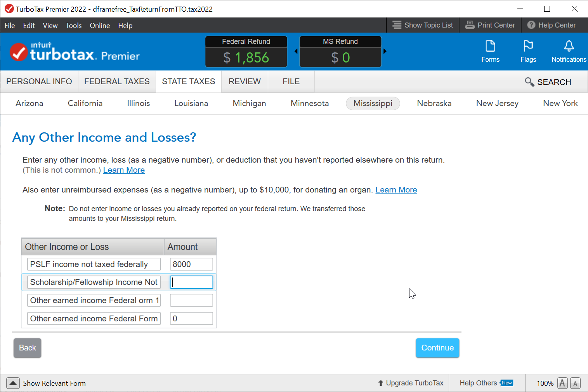This screenshot has width=588, height=392.
Task: Select the Louisiana state tab
Action: [x=191, y=103]
